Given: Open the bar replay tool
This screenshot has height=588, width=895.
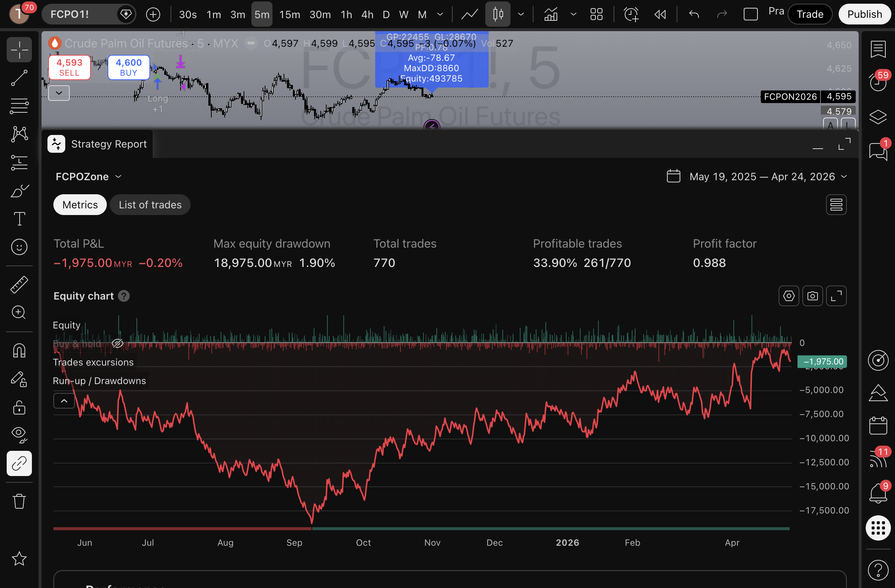Looking at the screenshot, I should pyautogui.click(x=660, y=14).
